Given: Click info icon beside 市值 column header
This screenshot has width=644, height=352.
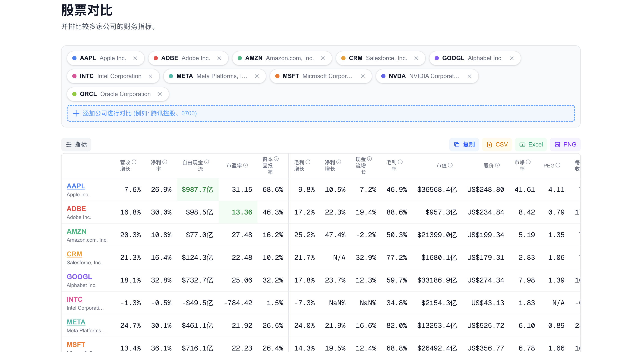Looking at the screenshot, I should [x=450, y=165].
